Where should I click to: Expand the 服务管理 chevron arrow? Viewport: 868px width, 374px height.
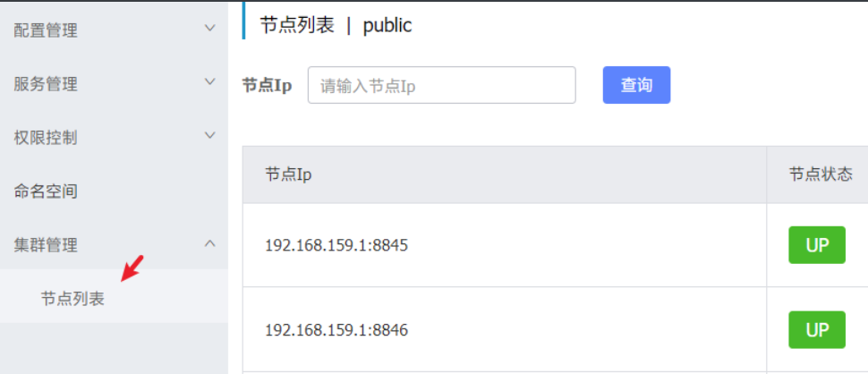[x=210, y=82]
